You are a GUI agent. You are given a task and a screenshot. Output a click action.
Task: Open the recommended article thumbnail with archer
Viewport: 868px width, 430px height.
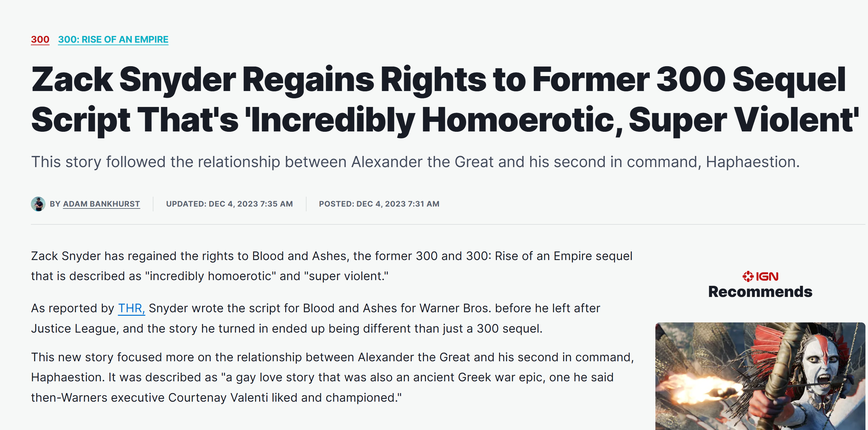tap(760, 376)
